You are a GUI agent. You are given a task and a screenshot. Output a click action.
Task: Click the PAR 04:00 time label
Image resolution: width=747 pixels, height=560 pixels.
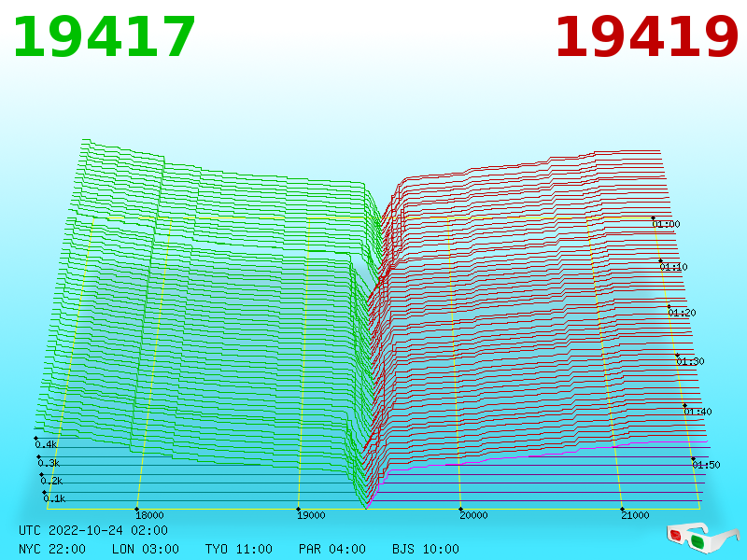click(x=332, y=549)
